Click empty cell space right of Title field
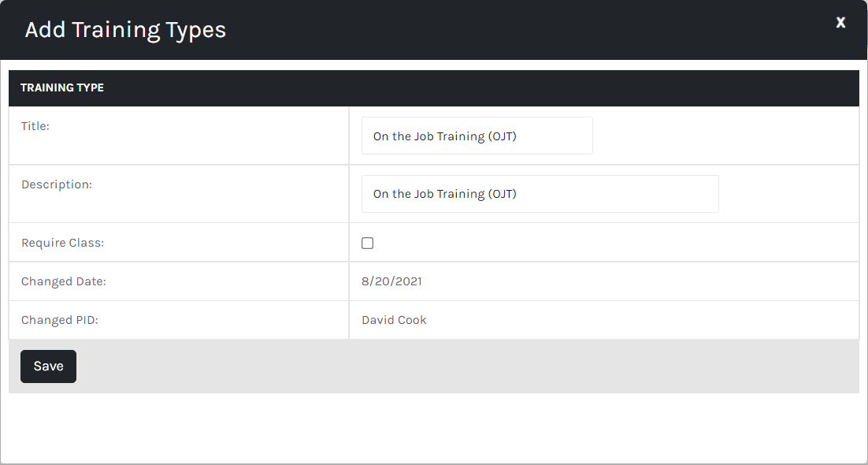 pos(725,136)
